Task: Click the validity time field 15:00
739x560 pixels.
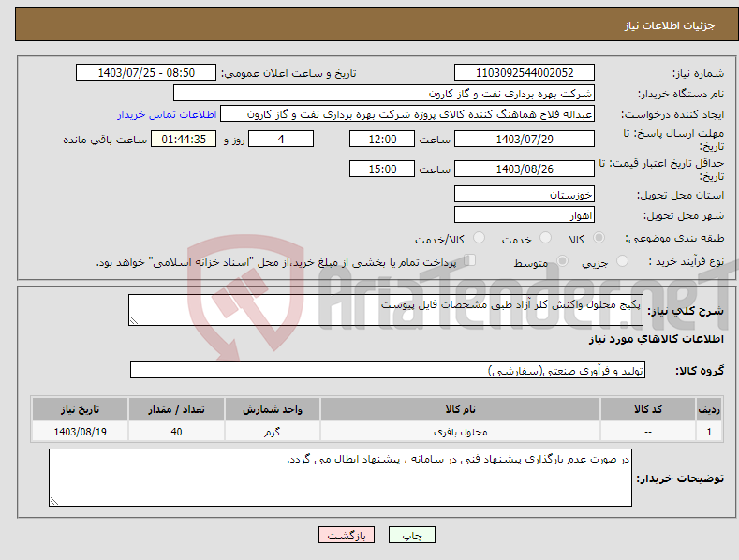Action: (382, 169)
